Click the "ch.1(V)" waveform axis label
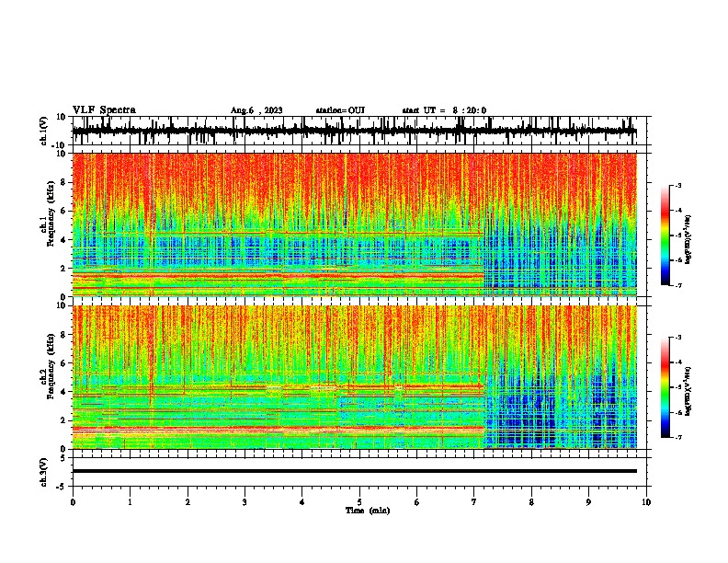Viewport: 728px width, 563px height. coord(44,131)
